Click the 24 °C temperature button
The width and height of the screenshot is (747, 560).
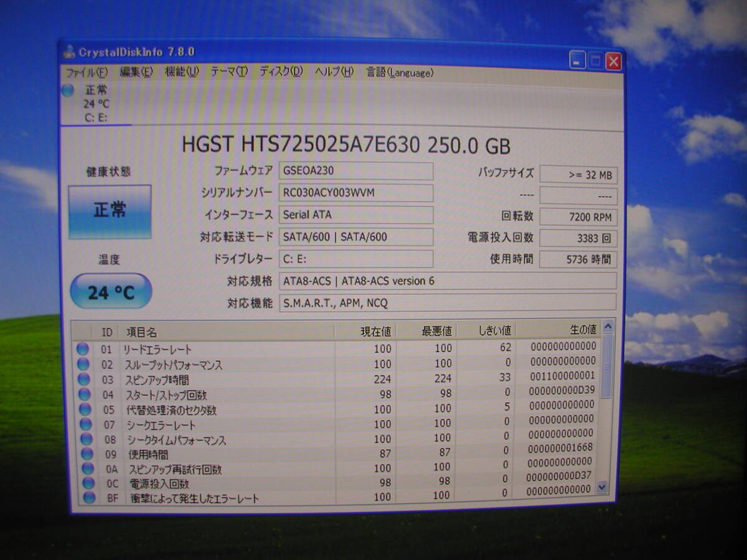tap(111, 291)
